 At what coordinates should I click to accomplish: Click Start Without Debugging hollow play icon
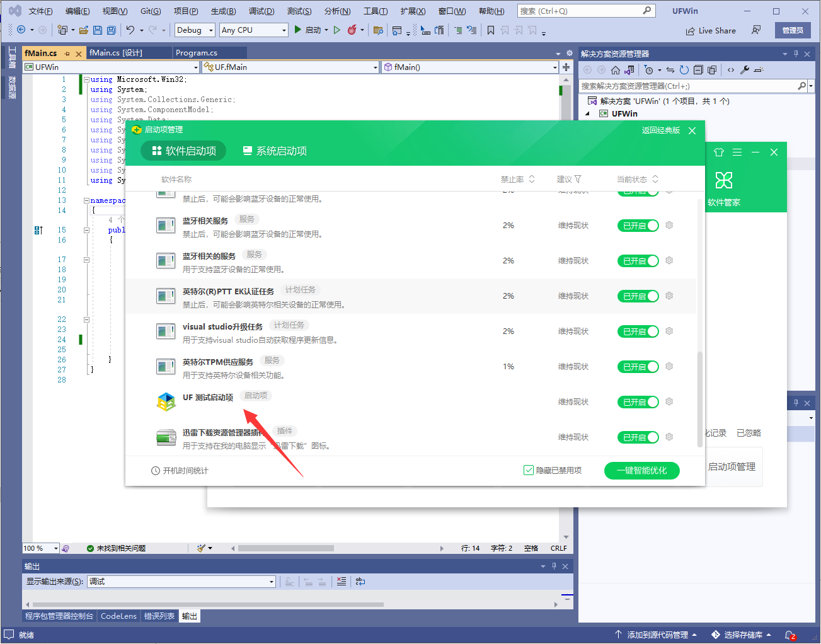337,30
